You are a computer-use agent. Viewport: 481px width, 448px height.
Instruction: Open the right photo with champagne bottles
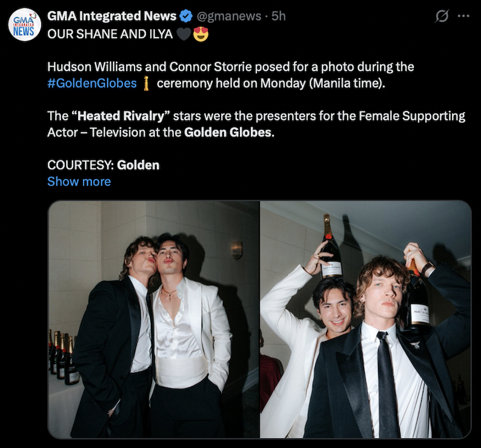365,319
